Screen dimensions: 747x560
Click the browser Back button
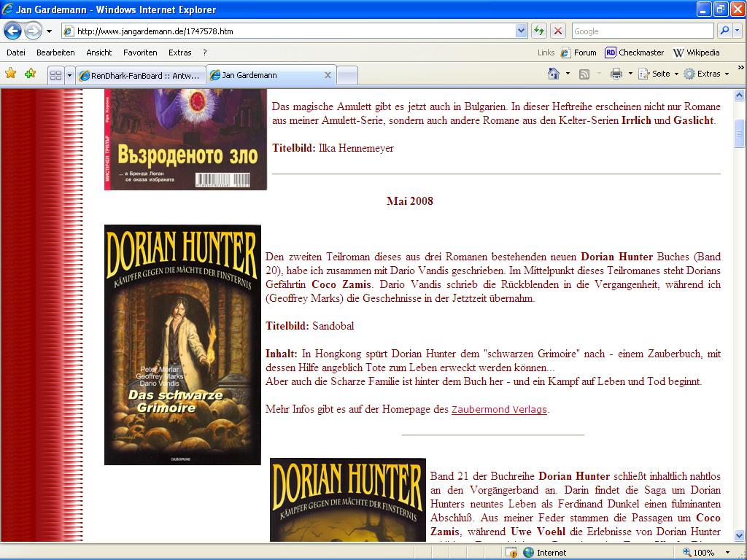point(12,31)
